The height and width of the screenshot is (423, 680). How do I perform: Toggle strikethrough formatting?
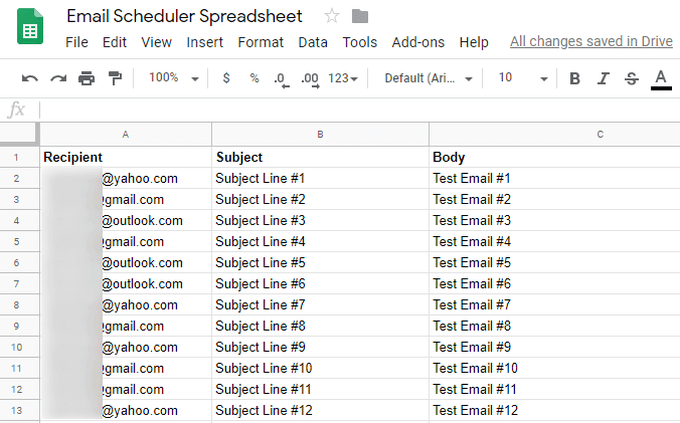pyautogui.click(x=631, y=78)
